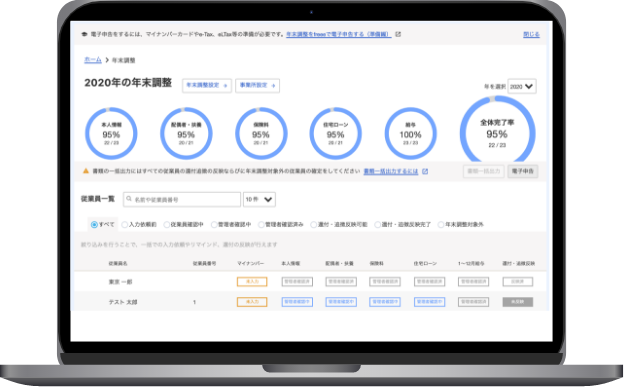Click the external link icon in top banner
This screenshot has height=387, width=624.
398,34
